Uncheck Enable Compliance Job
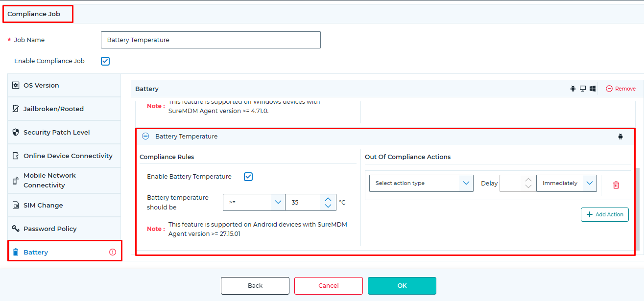This screenshot has width=644, height=301. (x=105, y=61)
